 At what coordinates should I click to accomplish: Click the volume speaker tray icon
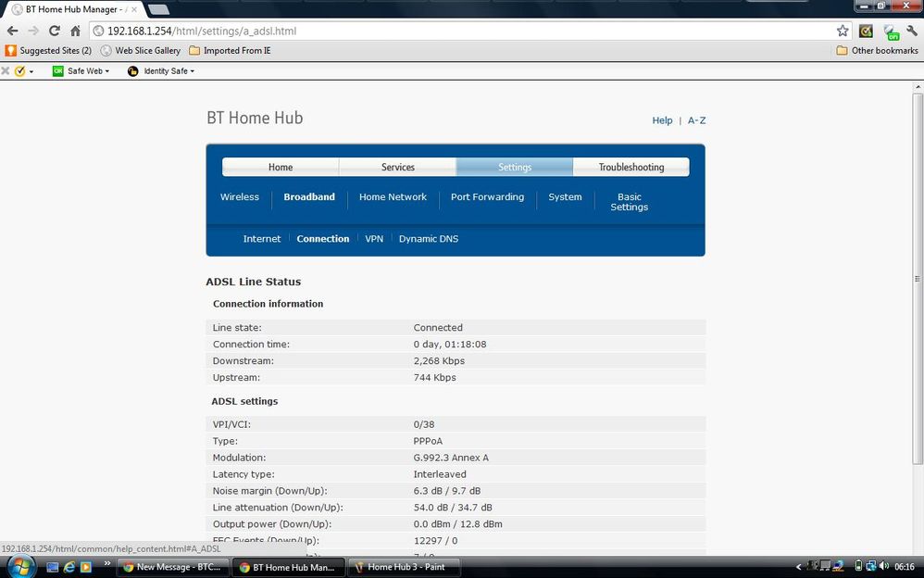[x=884, y=566]
